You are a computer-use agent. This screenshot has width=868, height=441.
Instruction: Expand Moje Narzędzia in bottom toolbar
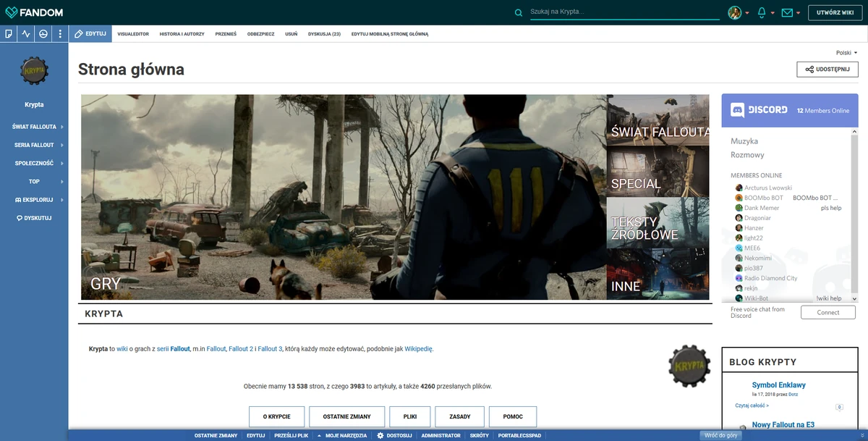tap(342, 435)
